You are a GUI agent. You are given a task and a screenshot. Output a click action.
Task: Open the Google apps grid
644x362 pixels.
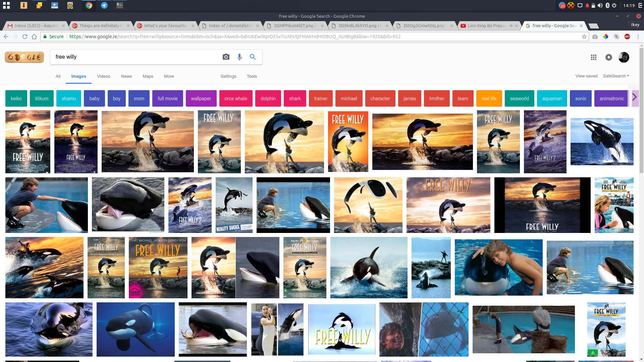[x=594, y=57]
